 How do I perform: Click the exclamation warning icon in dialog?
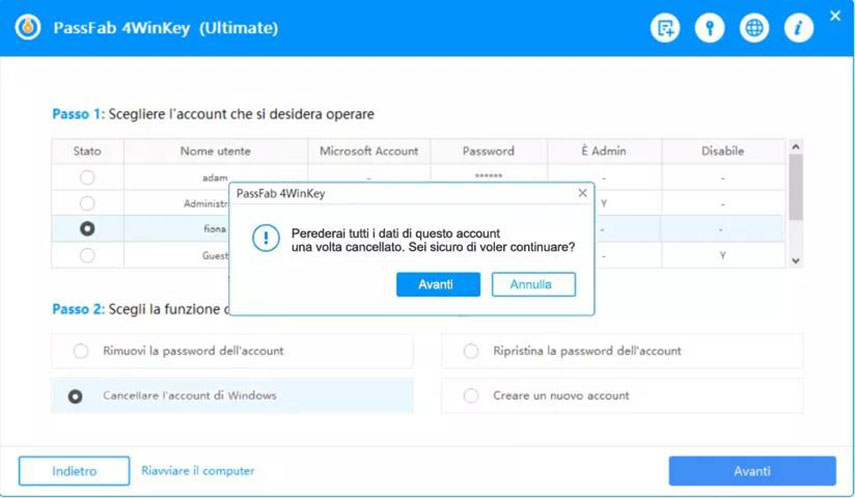point(265,240)
